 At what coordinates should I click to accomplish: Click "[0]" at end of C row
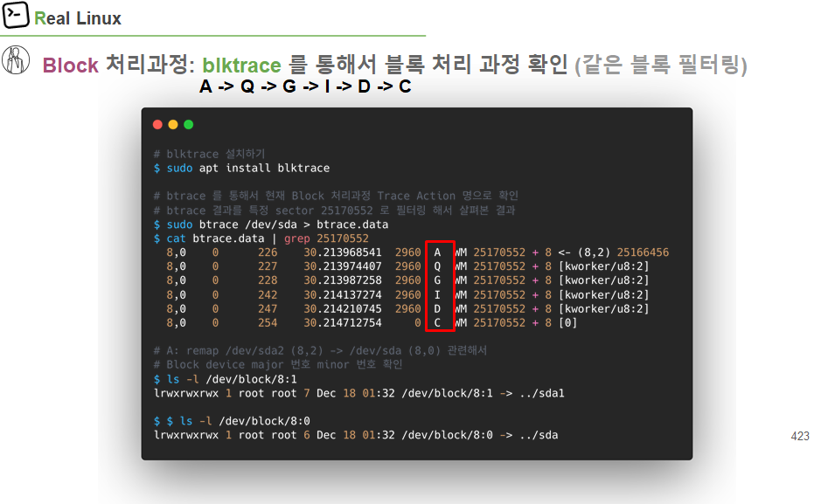568,323
